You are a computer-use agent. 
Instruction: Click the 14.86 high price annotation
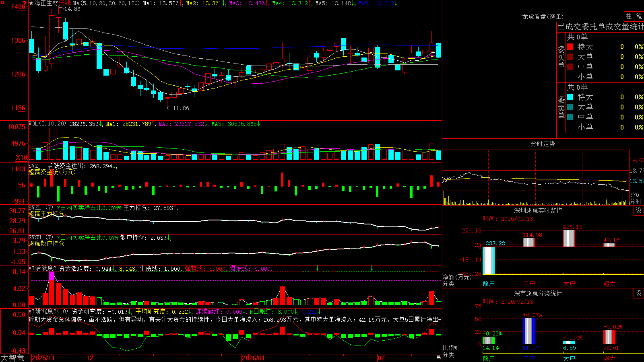(x=72, y=9)
